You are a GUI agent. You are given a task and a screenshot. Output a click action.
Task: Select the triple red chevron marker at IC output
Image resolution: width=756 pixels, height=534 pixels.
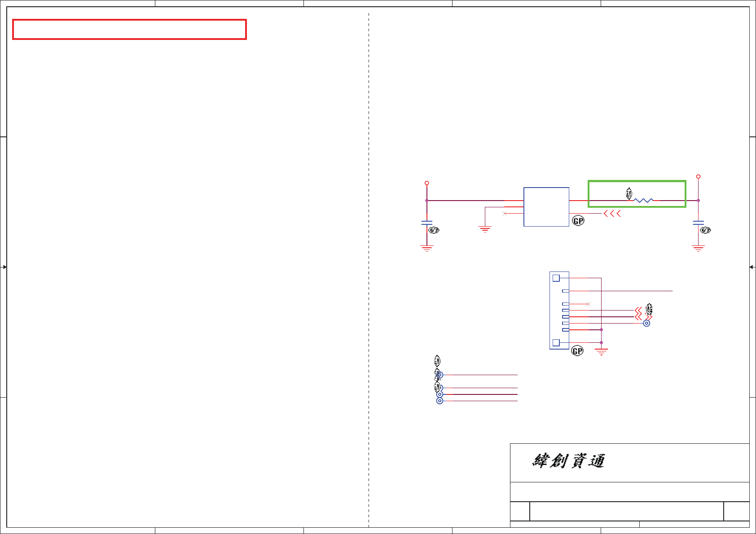612,214
